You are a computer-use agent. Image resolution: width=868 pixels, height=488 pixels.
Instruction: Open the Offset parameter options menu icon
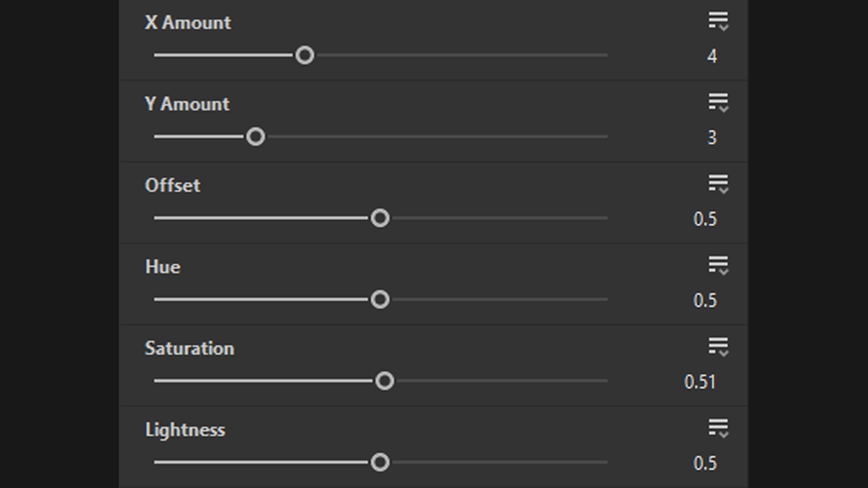[718, 184]
